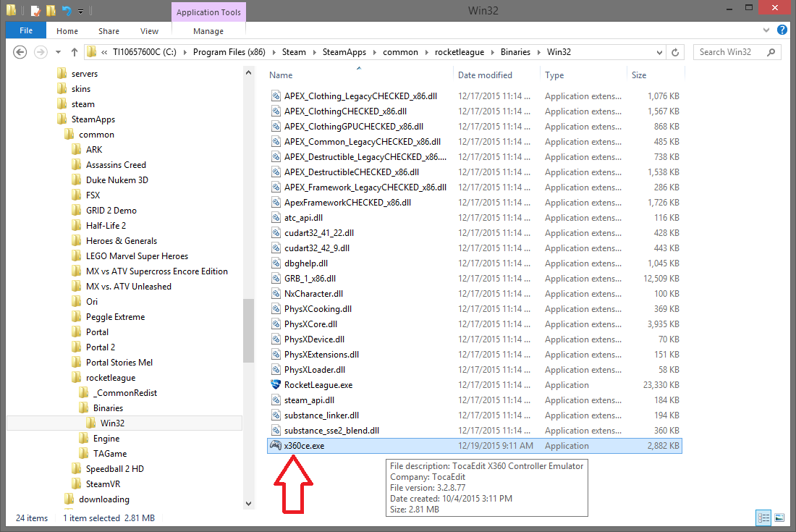Click navigation pane scroll up arrow
Image resolution: width=796 pixels, height=532 pixels.
point(248,72)
